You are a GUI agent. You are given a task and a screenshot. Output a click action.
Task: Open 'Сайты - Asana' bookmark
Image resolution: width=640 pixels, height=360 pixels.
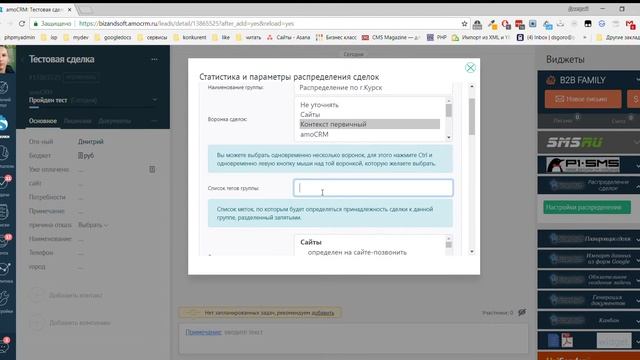pyautogui.click(x=289, y=37)
